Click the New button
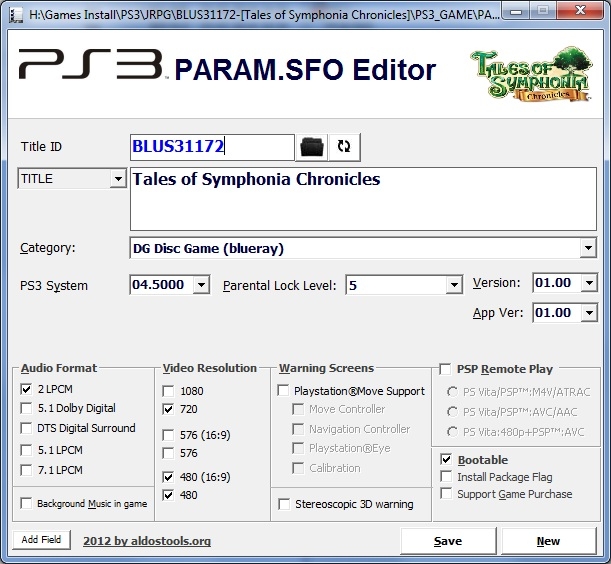Viewport: 611px width, 564px height. (548, 541)
